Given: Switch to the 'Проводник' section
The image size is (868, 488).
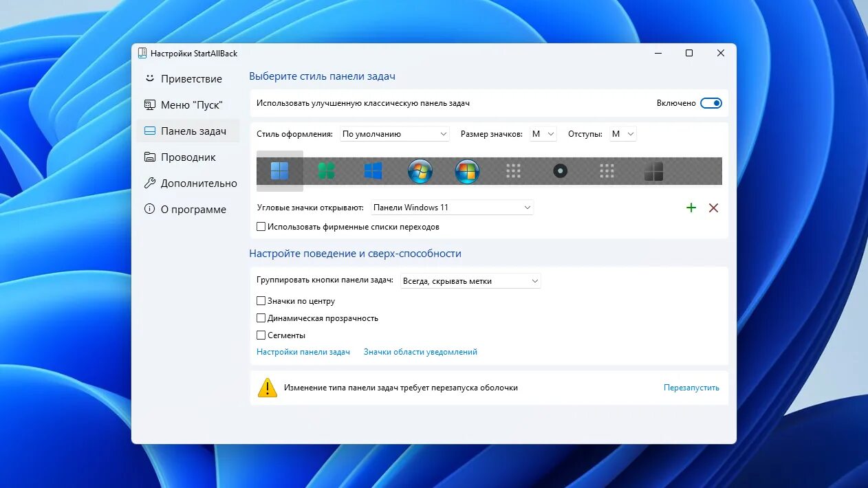Looking at the screenshot, I should [188, 157].
